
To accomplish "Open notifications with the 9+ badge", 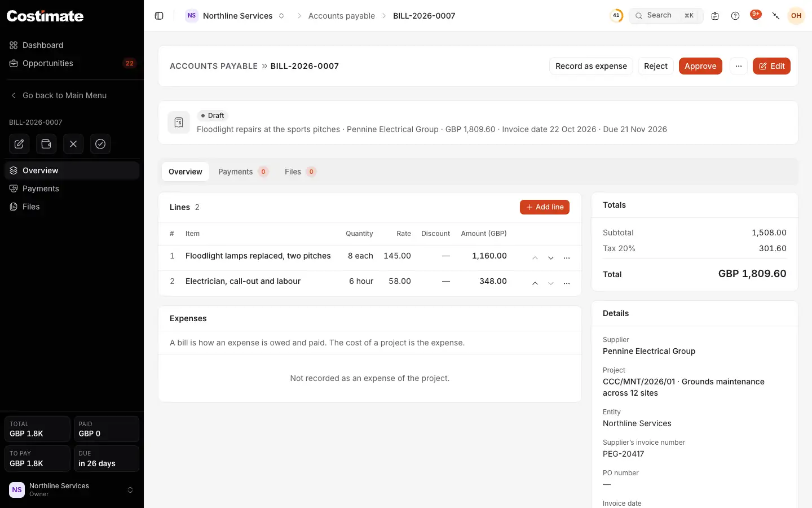I will pyautogui.click(x=756, y=15).
